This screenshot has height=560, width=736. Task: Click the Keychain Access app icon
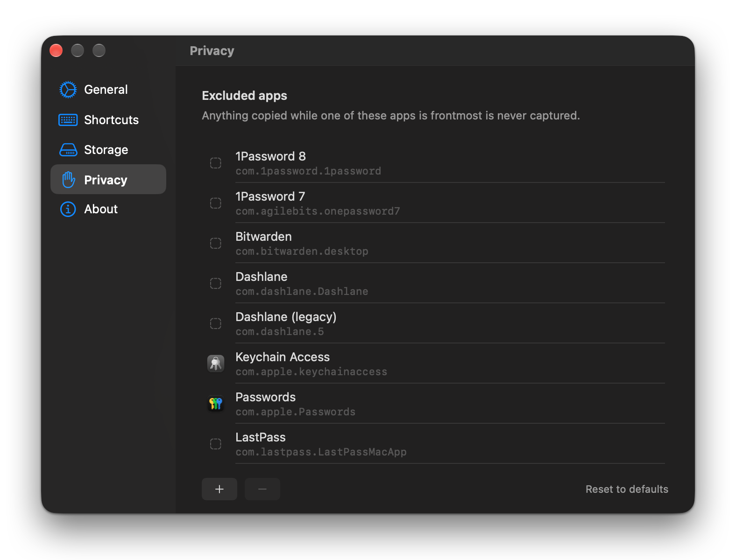click(216, 364)
